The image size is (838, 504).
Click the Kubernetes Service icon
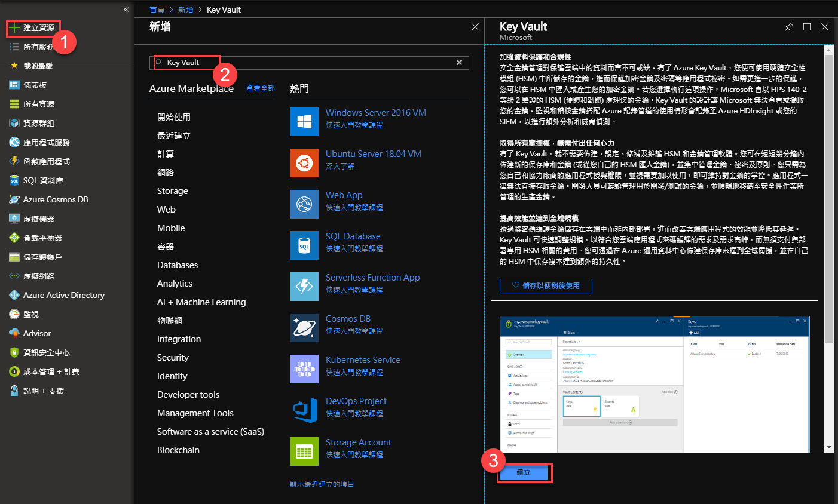tap(304, 369)
